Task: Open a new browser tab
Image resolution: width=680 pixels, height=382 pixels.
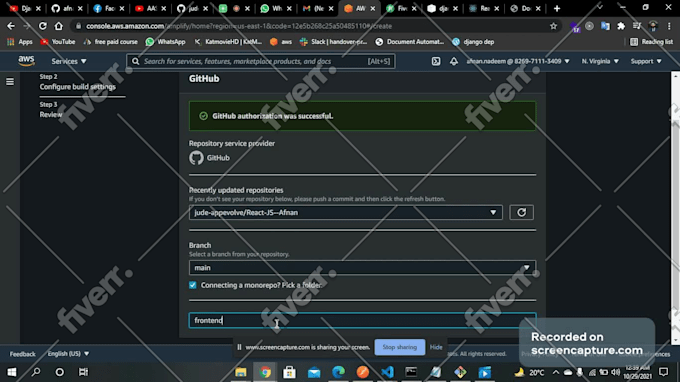Action: click(x=557, y=8)
